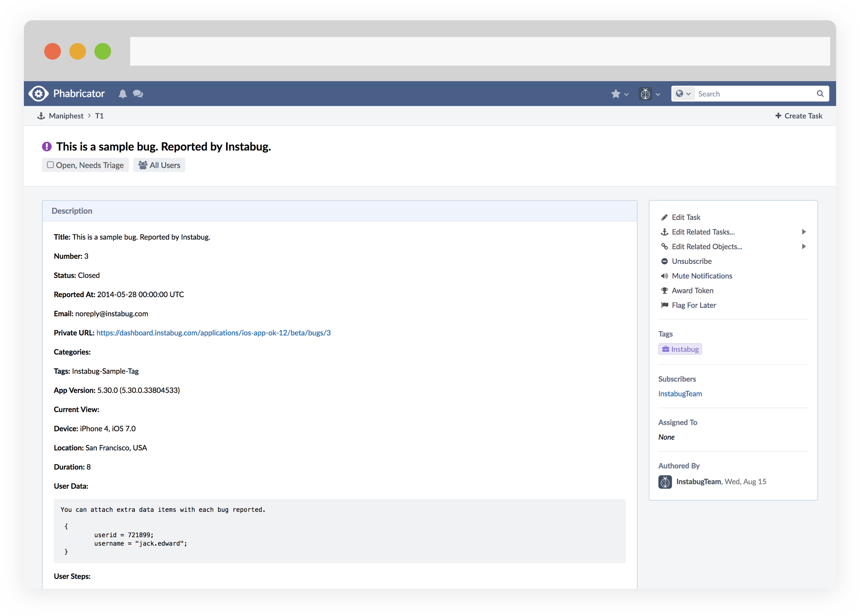Toggle Unsubscribe from this task
Image resolution: width=860 pixels, height=616 pixels.
click(691, 261)
